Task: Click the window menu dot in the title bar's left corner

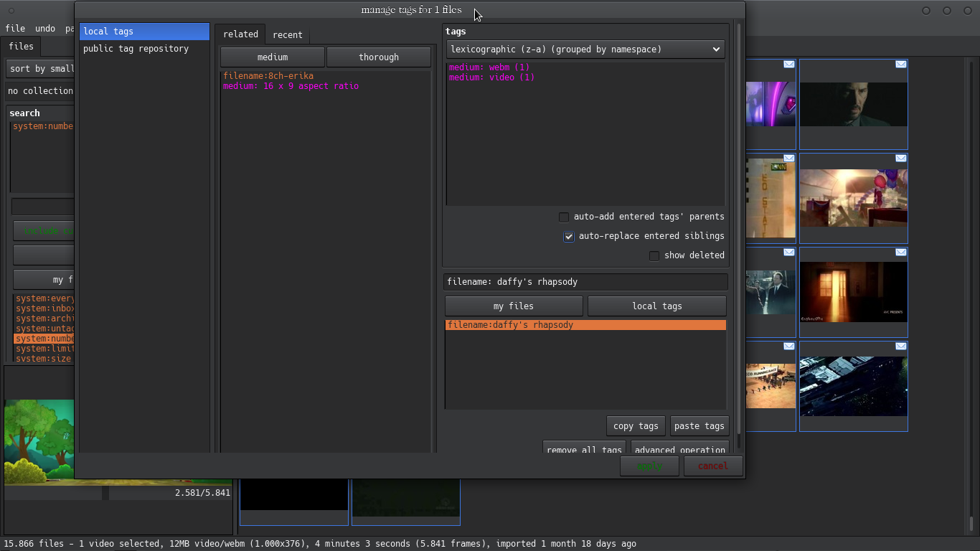Action: [x=11, y=11]
